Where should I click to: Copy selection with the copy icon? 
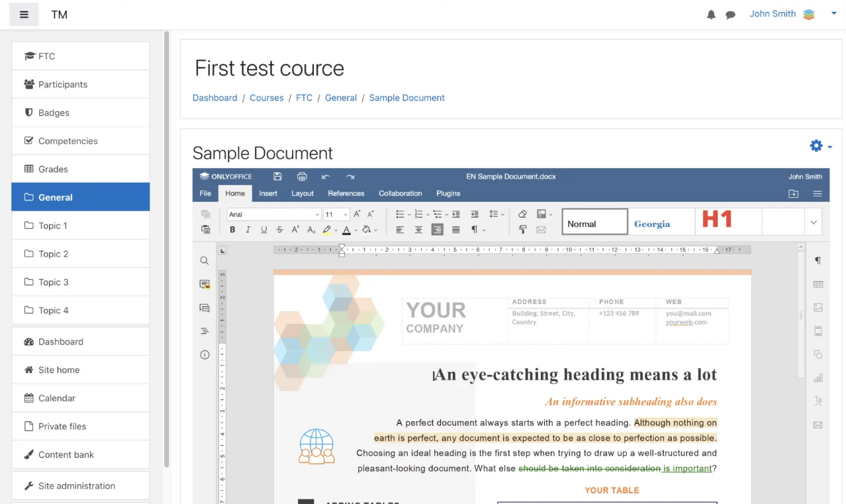[x=205, y=214]
